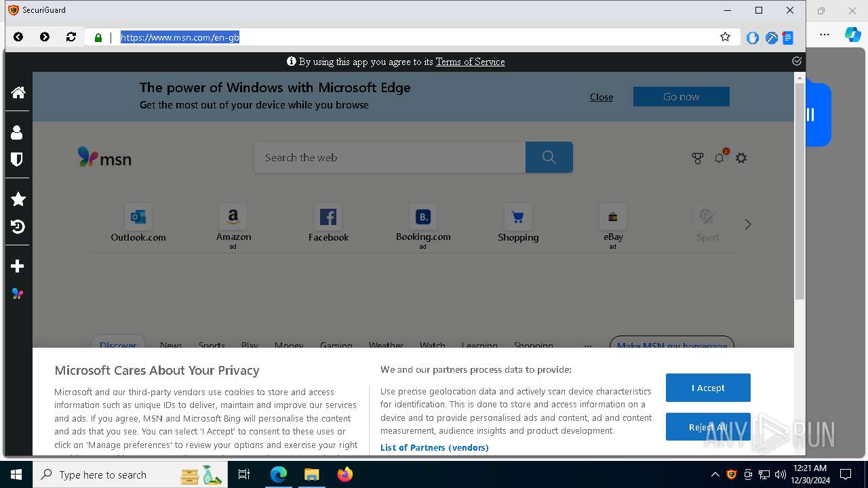Reload the page with refresh icon
The height and width of the screenshot is (488, 868).
point(71,37)
